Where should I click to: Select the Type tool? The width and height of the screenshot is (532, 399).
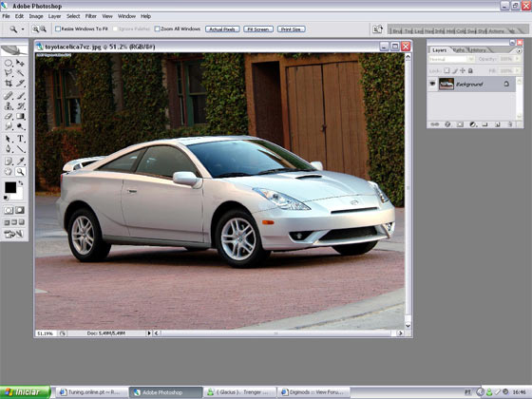(x=21, y=139)
